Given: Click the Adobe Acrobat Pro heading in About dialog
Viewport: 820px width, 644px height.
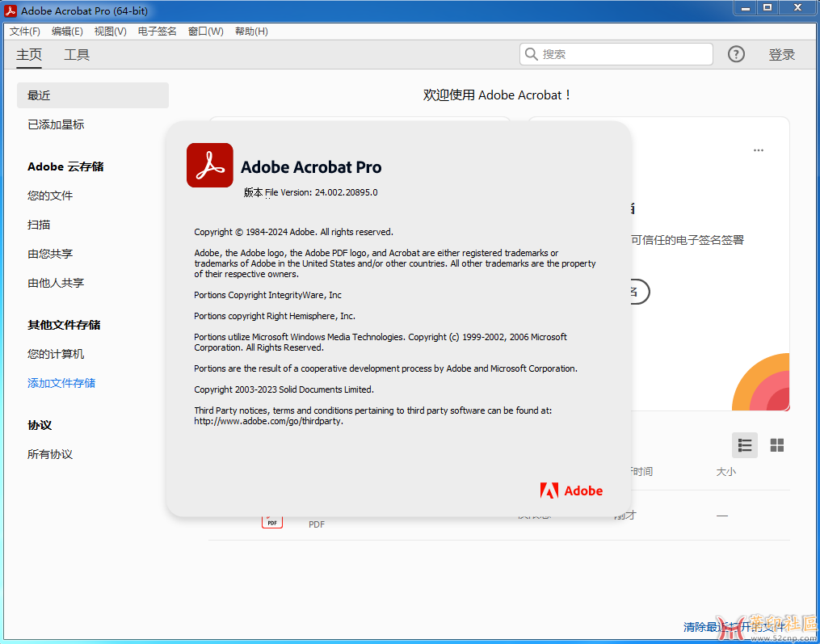Looking at the screenshot, I should click(311, 167).
